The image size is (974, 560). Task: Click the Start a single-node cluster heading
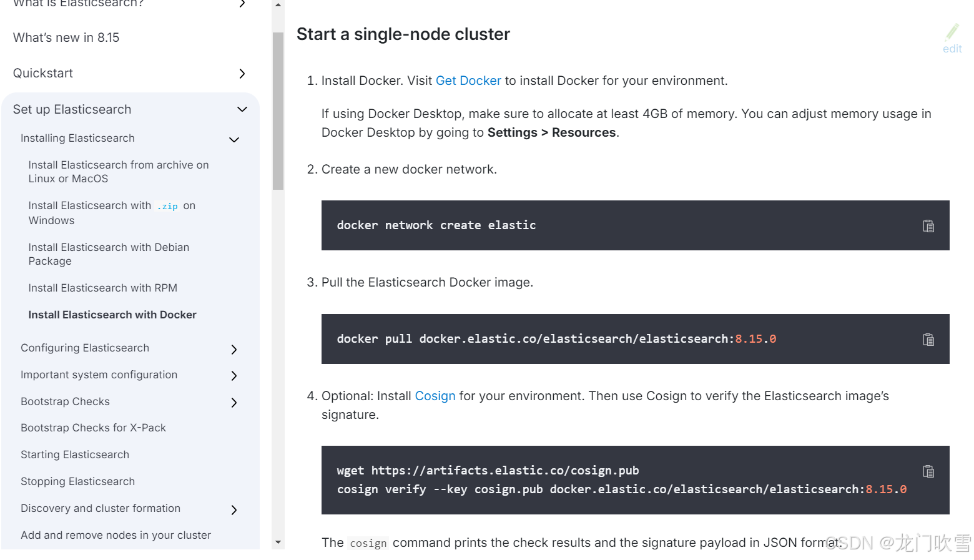click(x=403, y=34)
